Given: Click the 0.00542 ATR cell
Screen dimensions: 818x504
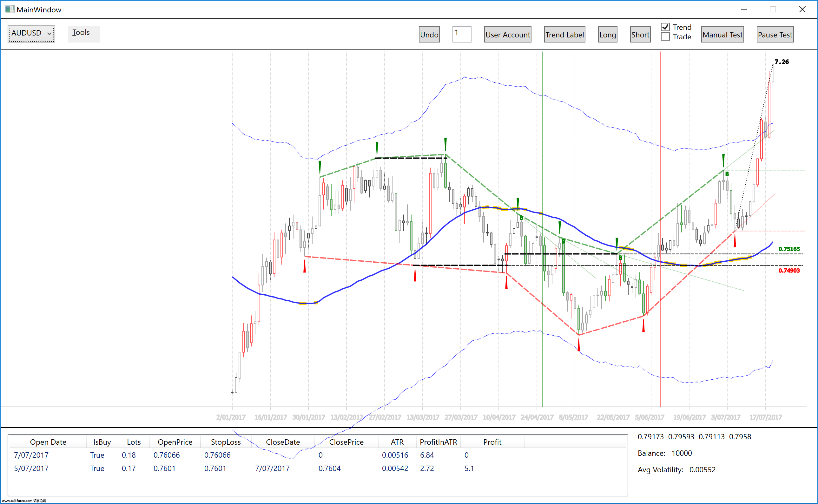Looking at the screenshot, I should pos(395,468).
